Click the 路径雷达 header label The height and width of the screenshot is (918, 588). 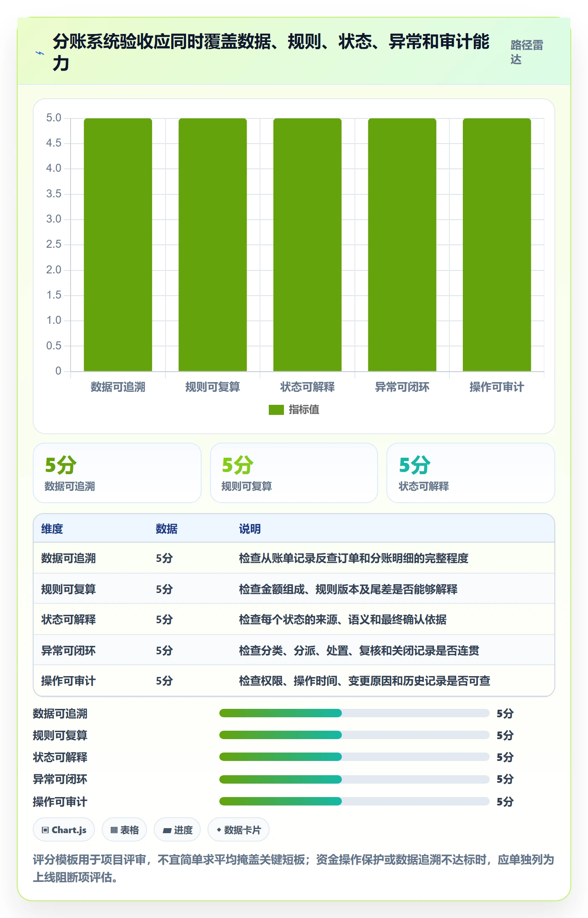point(527,52)
